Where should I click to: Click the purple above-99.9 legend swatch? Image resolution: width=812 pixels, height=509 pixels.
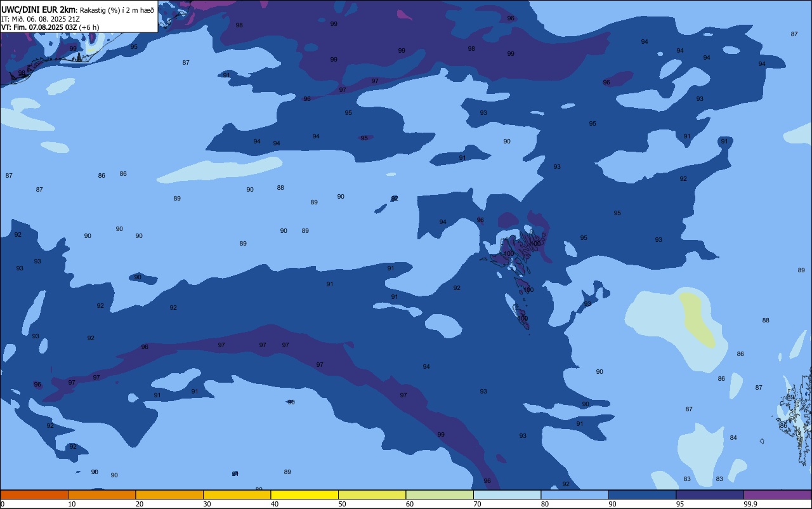coord(778,494)
